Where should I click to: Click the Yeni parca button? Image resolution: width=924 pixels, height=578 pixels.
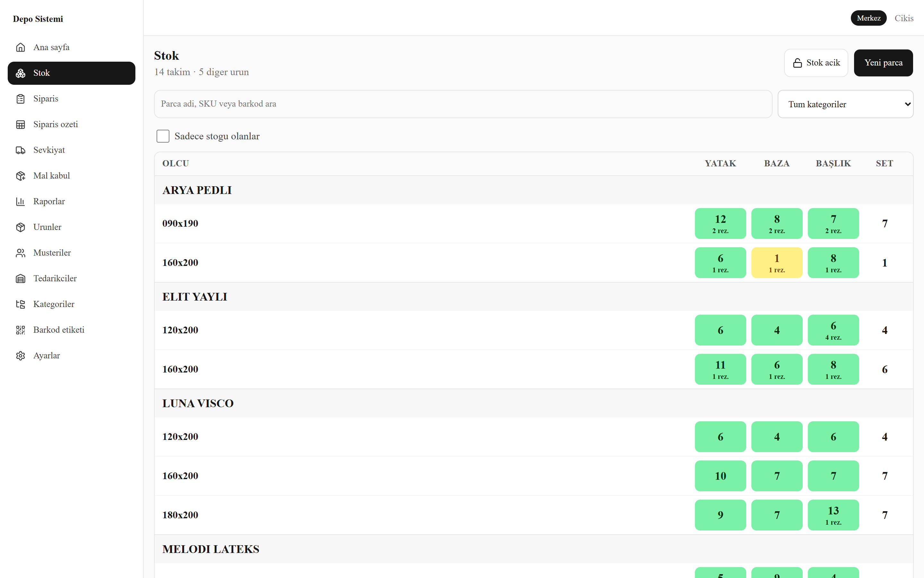click(883, 63)
